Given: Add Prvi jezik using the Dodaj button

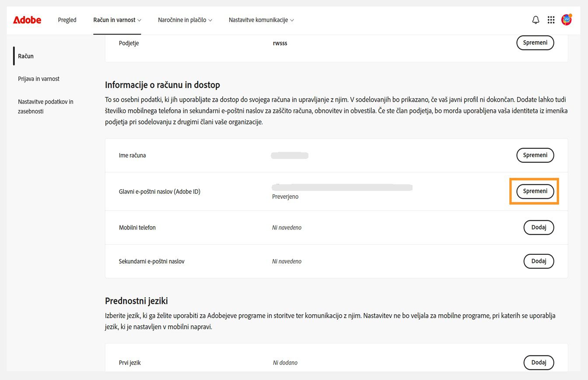Looking at the screenshot, I should 539,362.
